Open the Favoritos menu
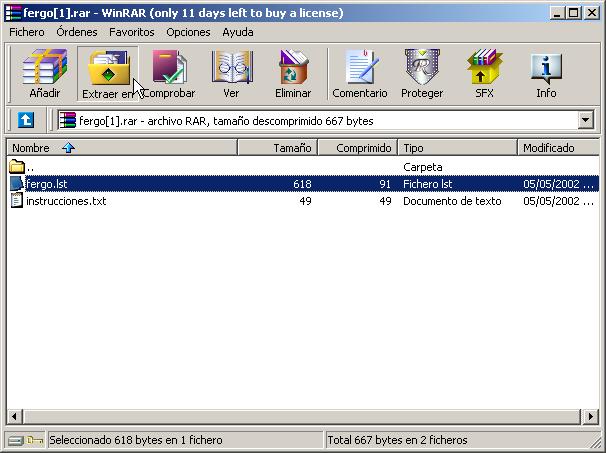The height and width of the screenshot is (453, 606). pyautogui.click(x=132, y=32)
